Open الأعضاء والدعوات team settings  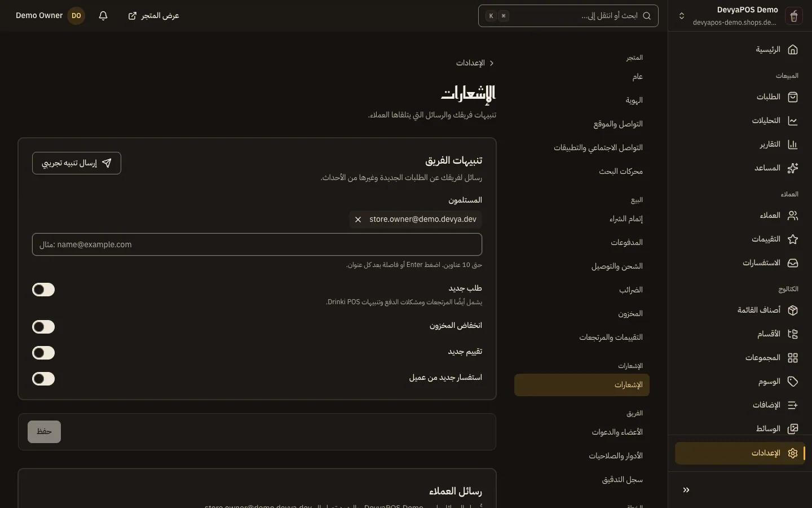[582, 432]
